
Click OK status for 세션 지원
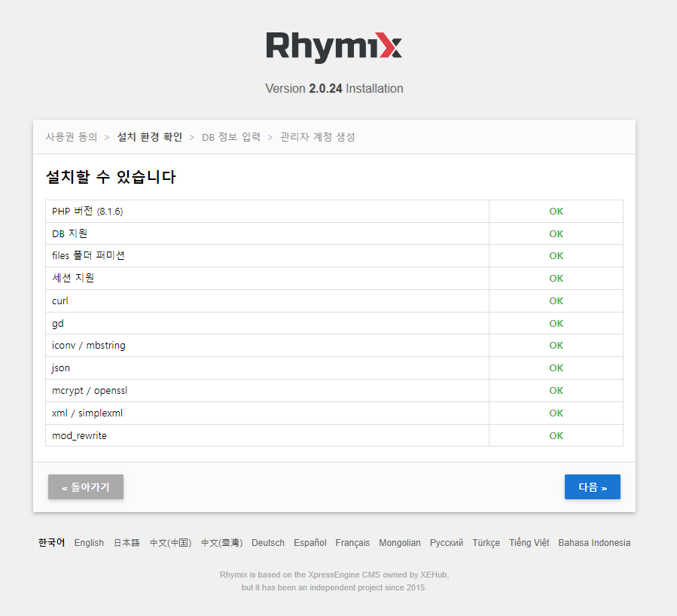[556, 278]
